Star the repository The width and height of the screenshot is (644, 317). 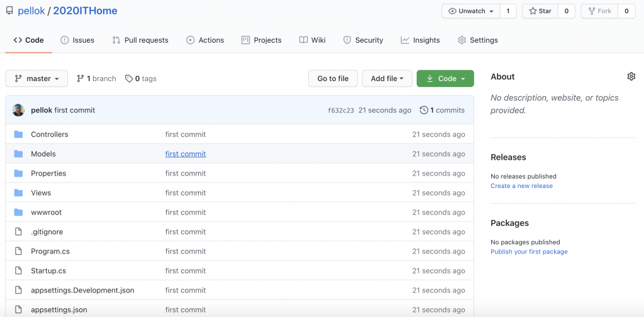(x=540, y=11)
